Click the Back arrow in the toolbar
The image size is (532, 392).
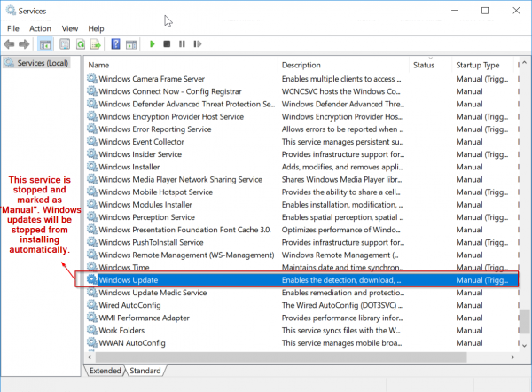pyautogui.click(x=10, y=43)
